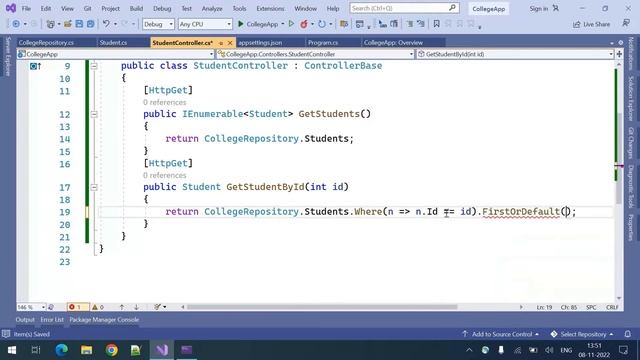Viewport: 640px width, 360px height.
Task: Click the Undo arrow icon
Action: click(x=106, y=24)
